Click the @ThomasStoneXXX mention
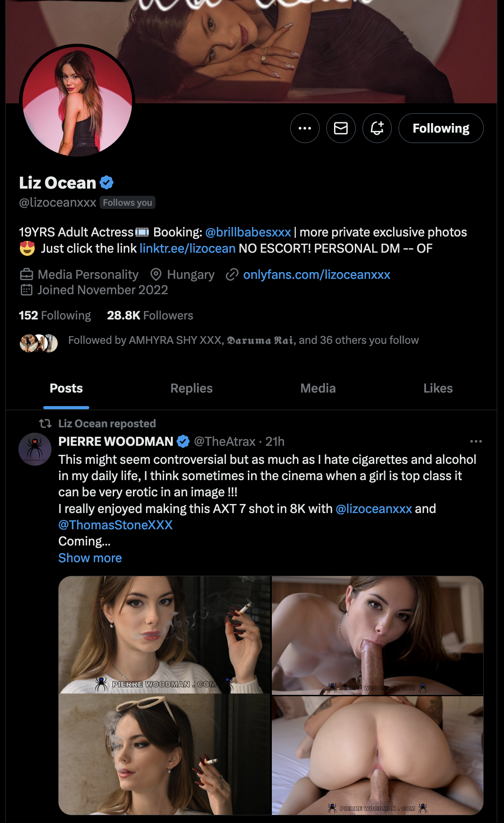504x823 pixels. 115,525
